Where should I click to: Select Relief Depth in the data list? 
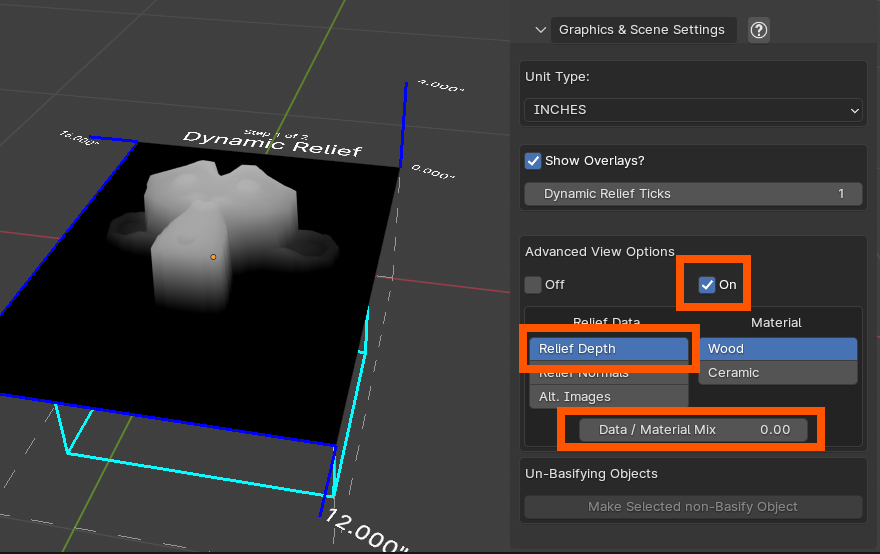608,349
